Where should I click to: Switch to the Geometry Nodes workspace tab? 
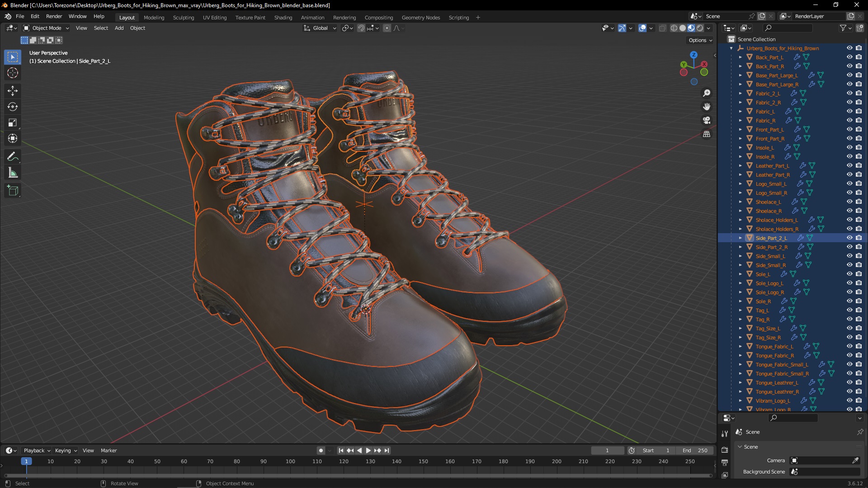tap(420, 18)
